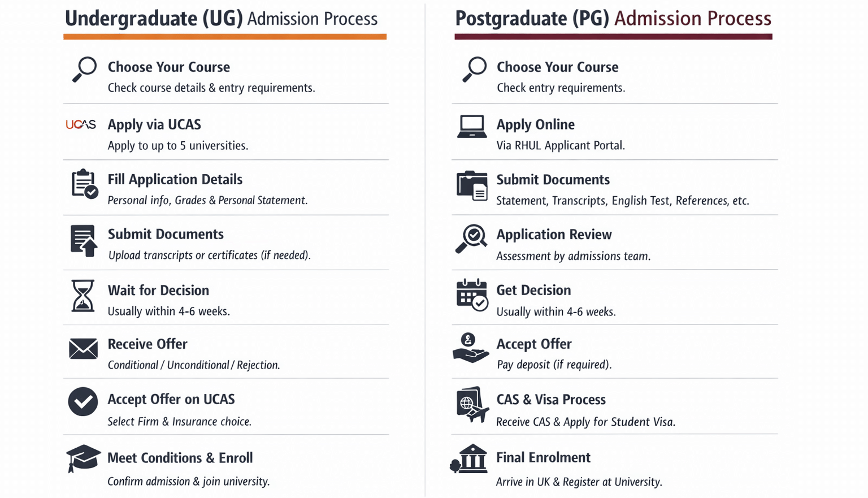Click the red UCAS logo
868x498 pixels.
pyautogui.click(x=81, y=124)
